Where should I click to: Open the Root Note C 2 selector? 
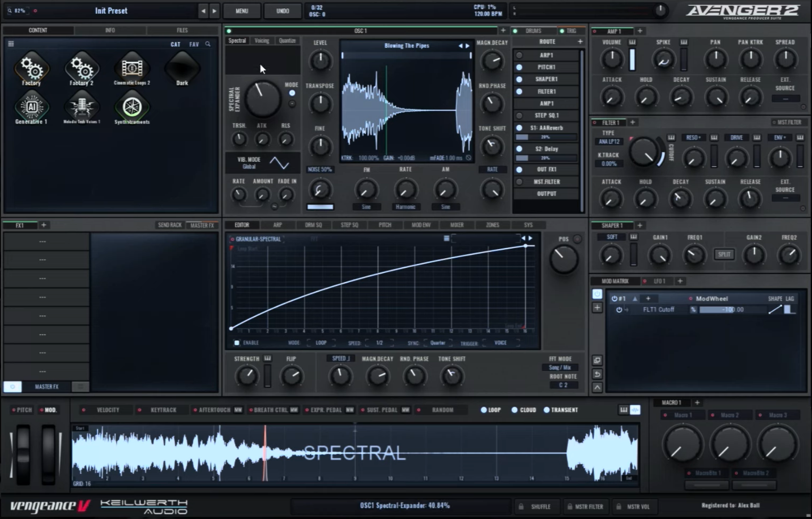[x=563, y=385]
